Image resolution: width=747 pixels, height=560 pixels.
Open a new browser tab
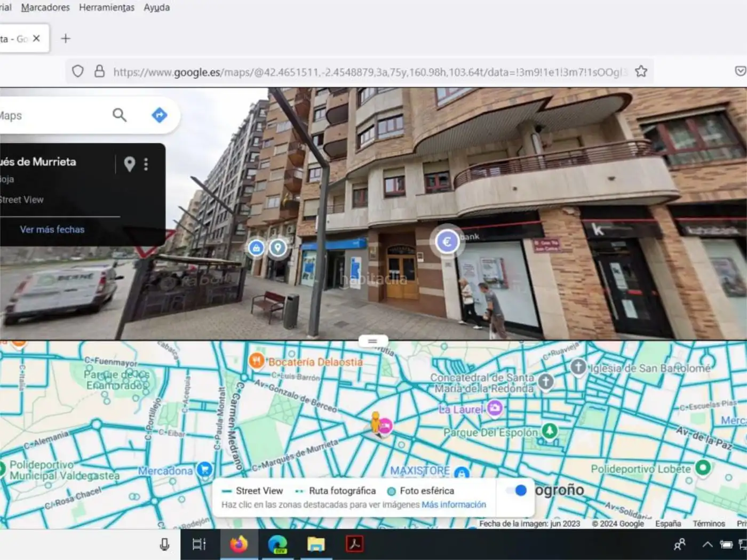point(66,38)
